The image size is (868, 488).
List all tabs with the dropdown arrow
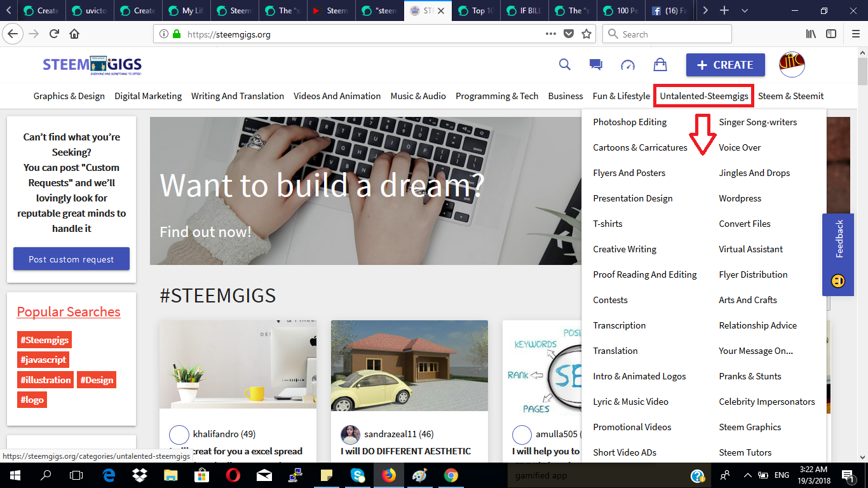pyautogui.click(x=745, y=11)
